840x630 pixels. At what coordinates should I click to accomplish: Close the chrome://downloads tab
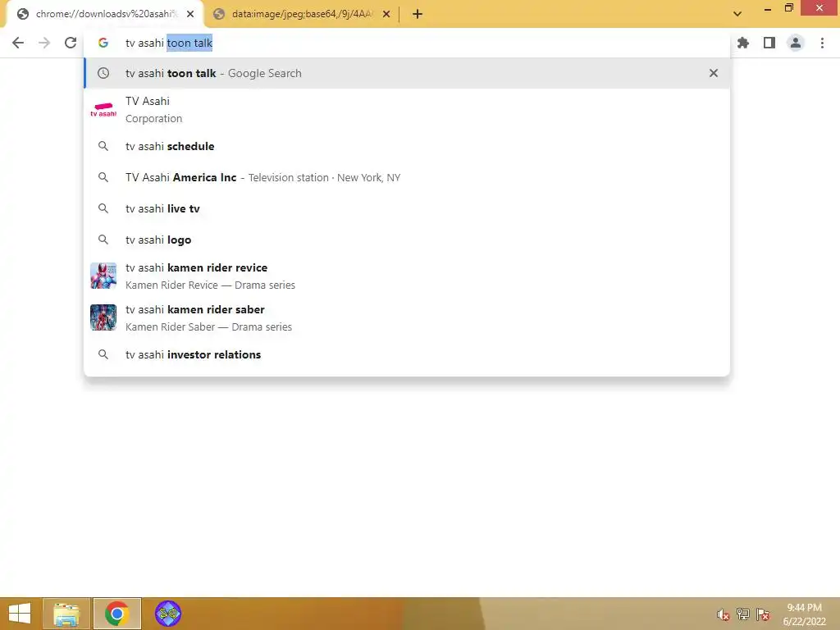[190, 14]
